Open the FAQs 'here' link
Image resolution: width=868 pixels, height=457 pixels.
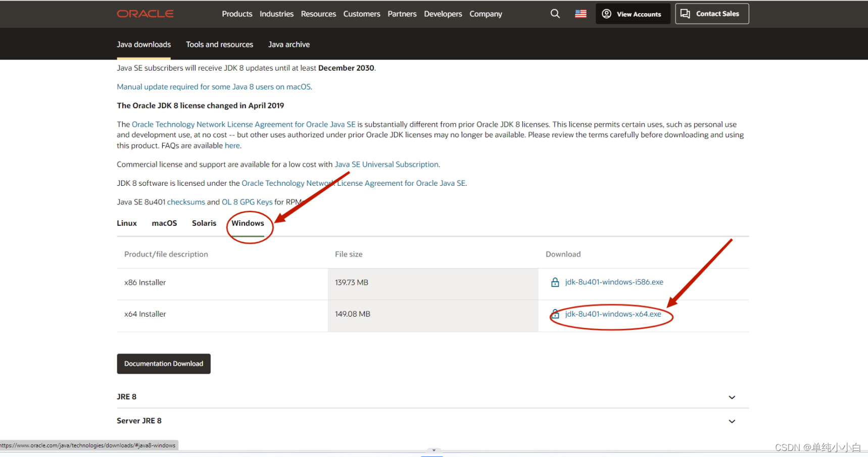(232, 145)
